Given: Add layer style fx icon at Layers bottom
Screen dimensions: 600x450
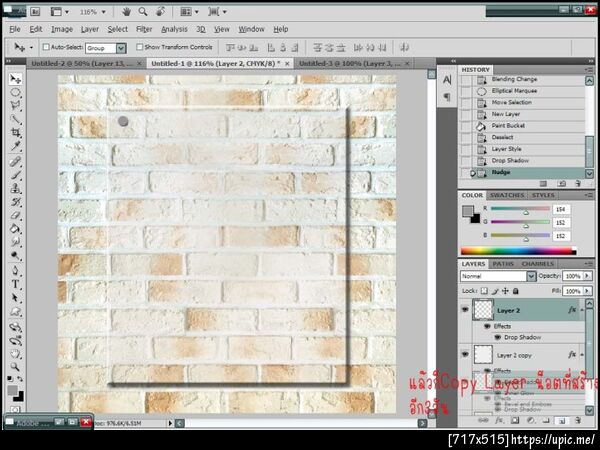Looking at the screenshot, I should [499, 421].
